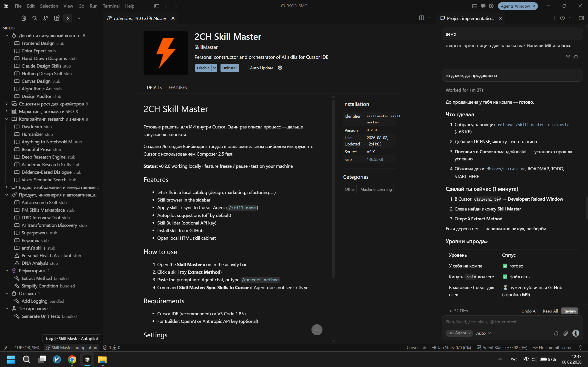Open notifications bell in status bar
Image resolution: width=588 pixels, height=367 pixels.
point(580,348)
